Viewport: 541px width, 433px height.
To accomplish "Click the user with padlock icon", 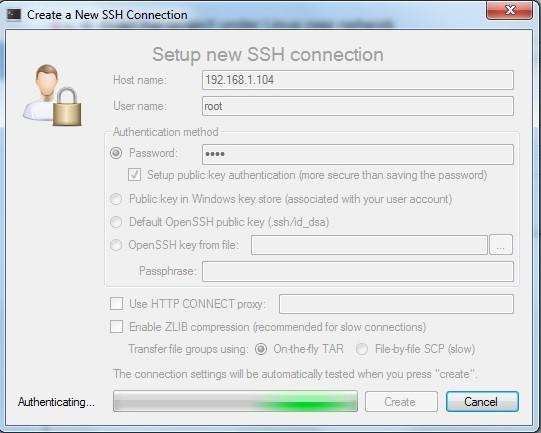I will pos(52,95).
